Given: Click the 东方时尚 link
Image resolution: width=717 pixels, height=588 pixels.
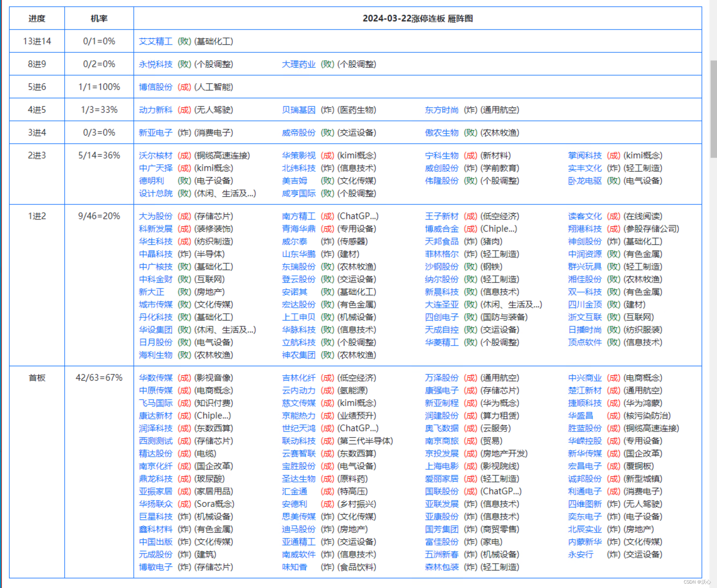Looking at the screenshot, I should tap(442, 110).
